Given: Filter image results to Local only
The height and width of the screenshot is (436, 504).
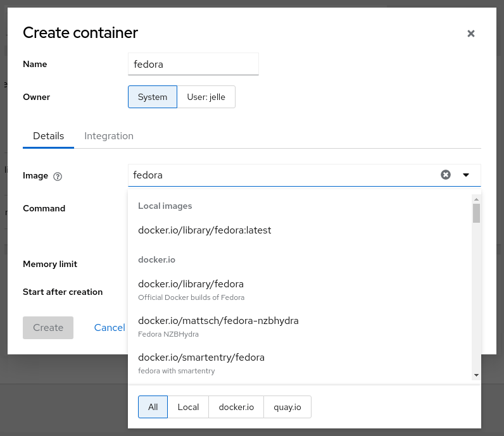Looking at the screenshot, I should coord(188,407).
